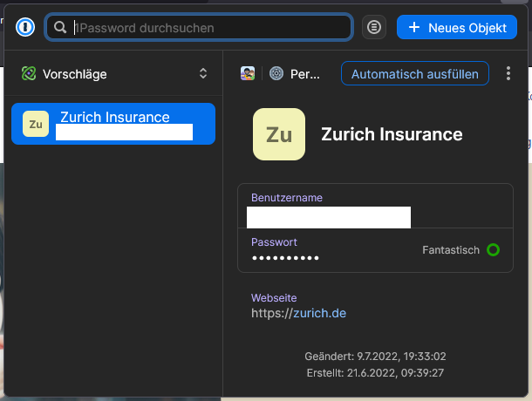
Task: Click the Passwort dots field
Action: [x=375, y=250]
